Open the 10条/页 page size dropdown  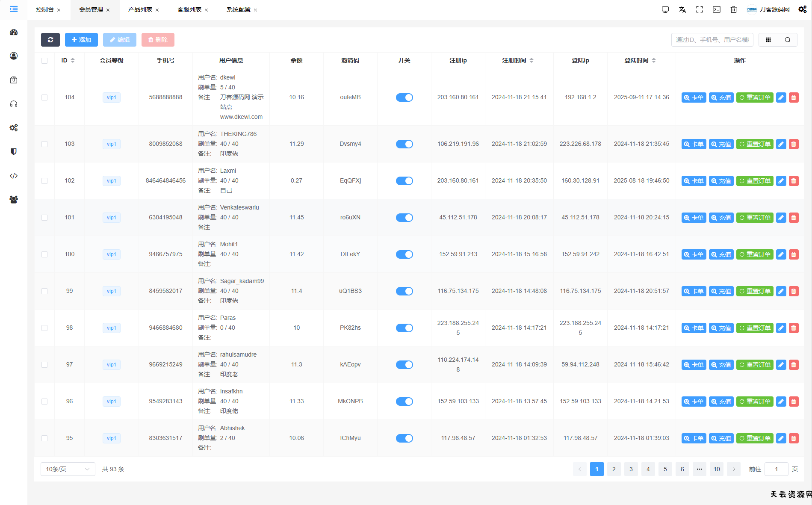68,469
